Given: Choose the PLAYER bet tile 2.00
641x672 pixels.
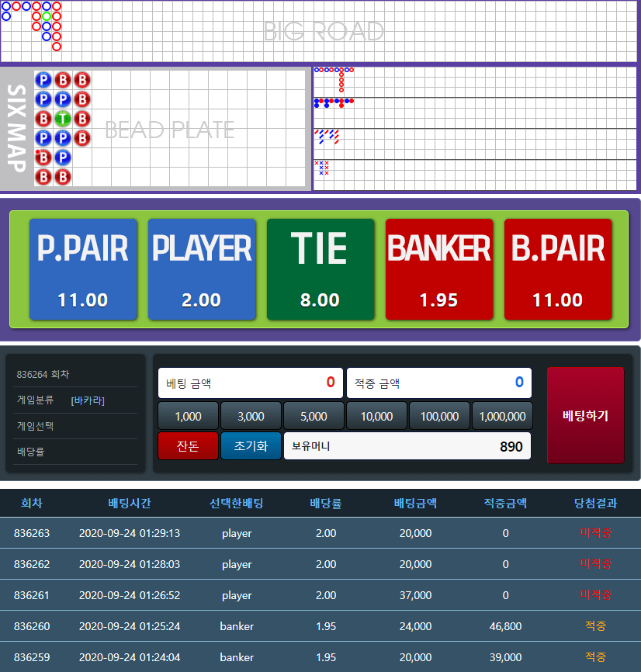Looking at the screenshot, I should coord(202,269).
